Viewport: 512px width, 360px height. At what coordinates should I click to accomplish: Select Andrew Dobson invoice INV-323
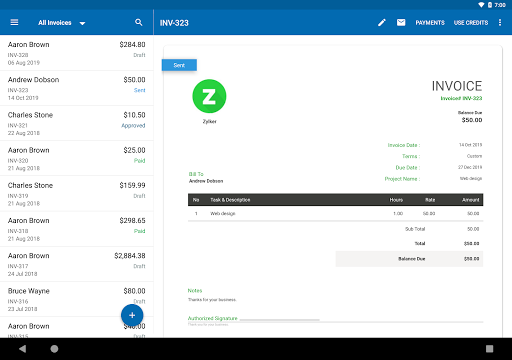77,88
